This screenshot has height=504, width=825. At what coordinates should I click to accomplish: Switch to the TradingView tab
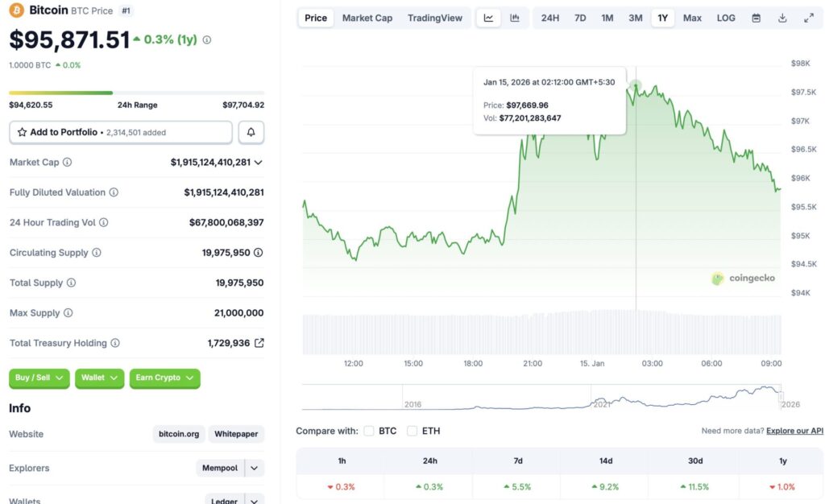point(435,17)
